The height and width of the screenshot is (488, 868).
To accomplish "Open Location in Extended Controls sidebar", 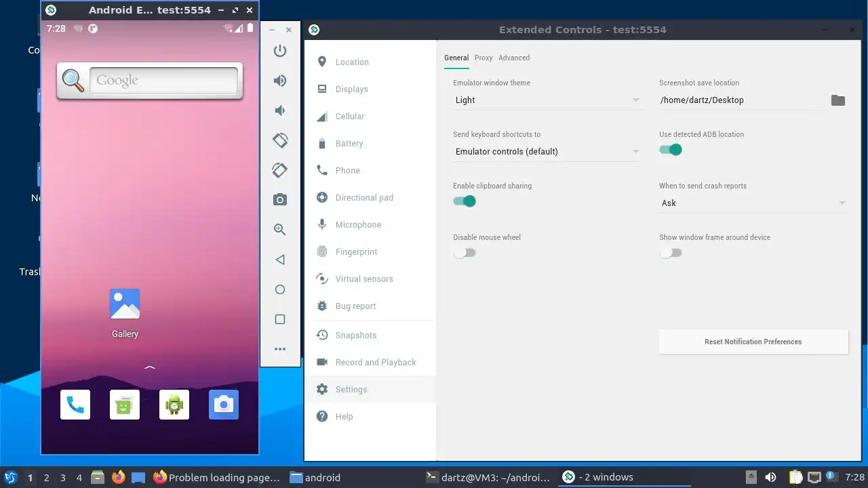I will [x=369, y=62].
